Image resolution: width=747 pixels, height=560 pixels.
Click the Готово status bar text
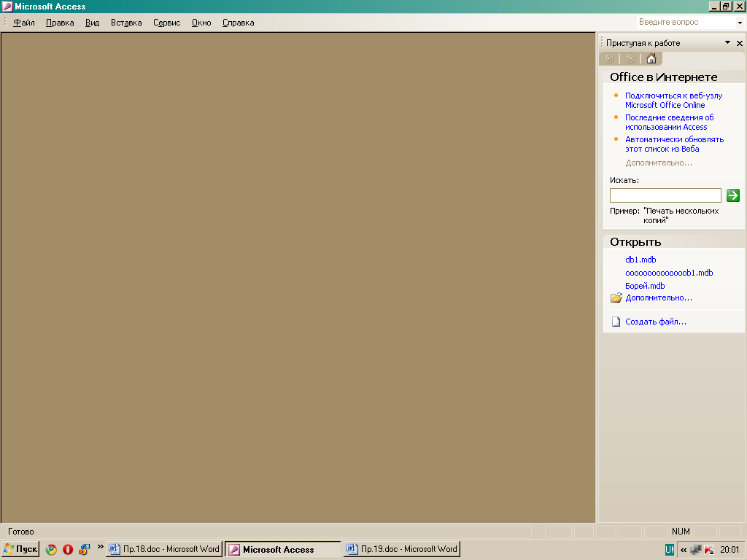[21, 531]
